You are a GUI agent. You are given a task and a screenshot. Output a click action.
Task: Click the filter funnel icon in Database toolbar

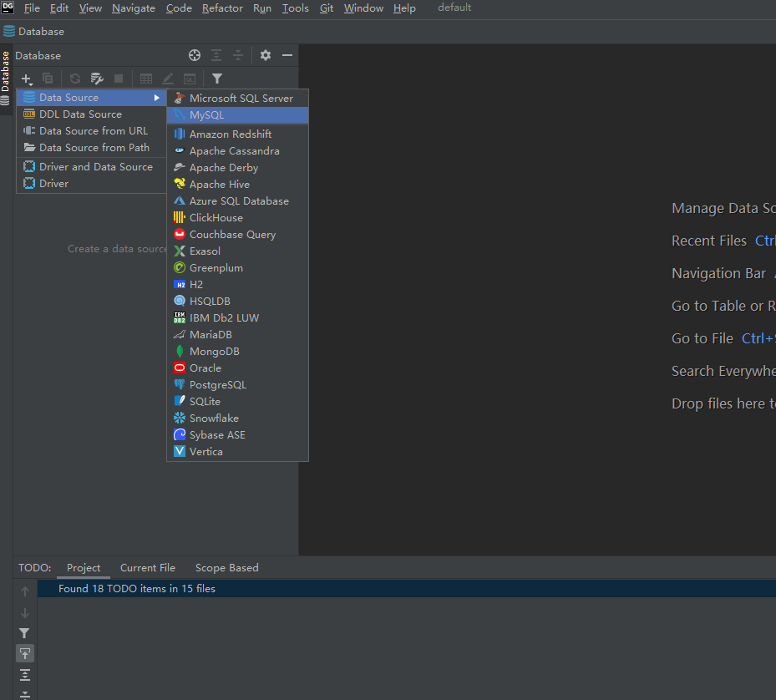click(217, 79)
